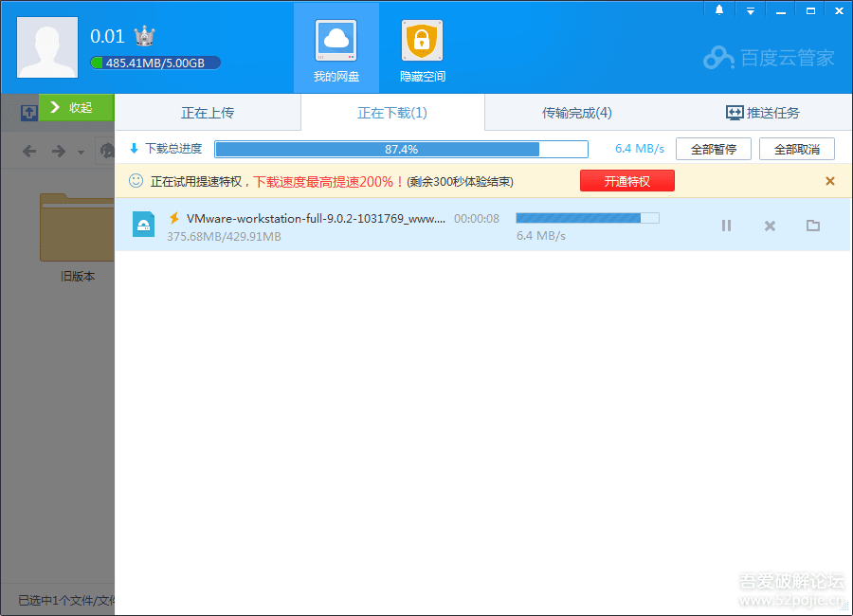Click the 00:00:08 remaining time text
The width and height of the screenshot is (853, 616).
coord(477,219)
